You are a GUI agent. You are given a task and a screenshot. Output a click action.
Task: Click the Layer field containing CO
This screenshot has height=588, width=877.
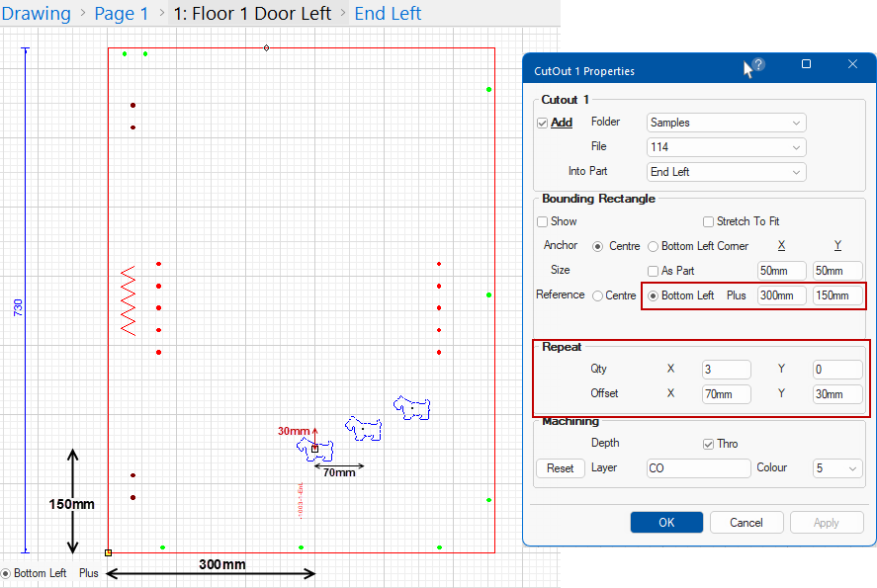[698, 468]
